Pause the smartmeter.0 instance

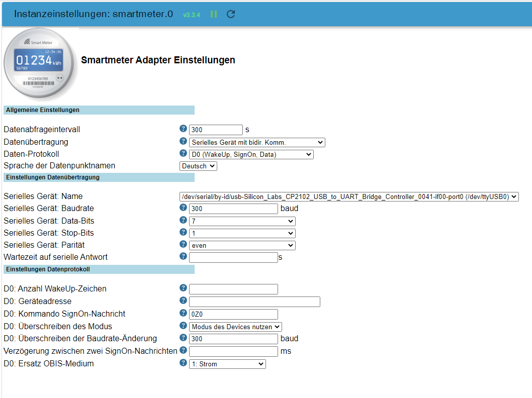point(213,14)
